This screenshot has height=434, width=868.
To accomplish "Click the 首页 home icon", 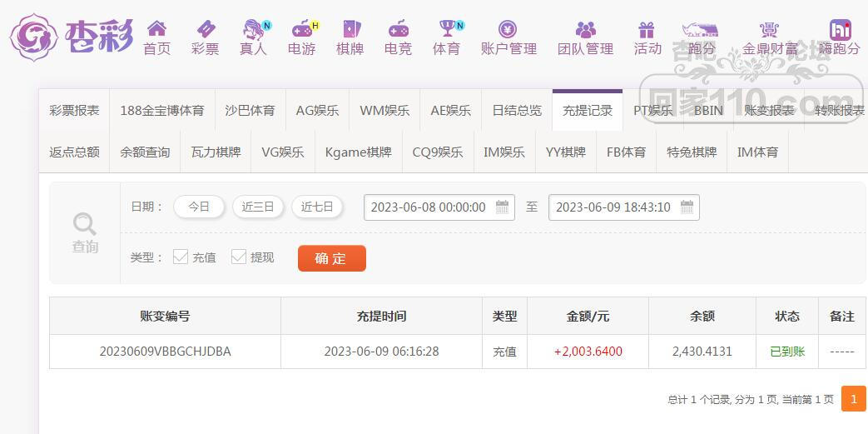I will click(156, 29).
